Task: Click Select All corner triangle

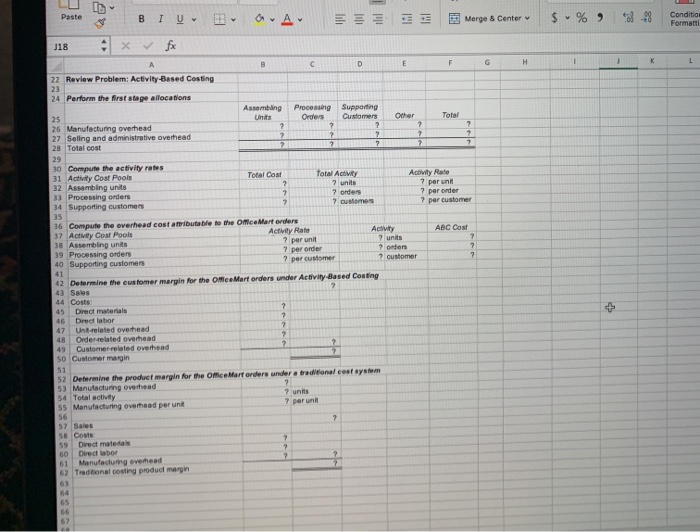Action: pos(55,66)
